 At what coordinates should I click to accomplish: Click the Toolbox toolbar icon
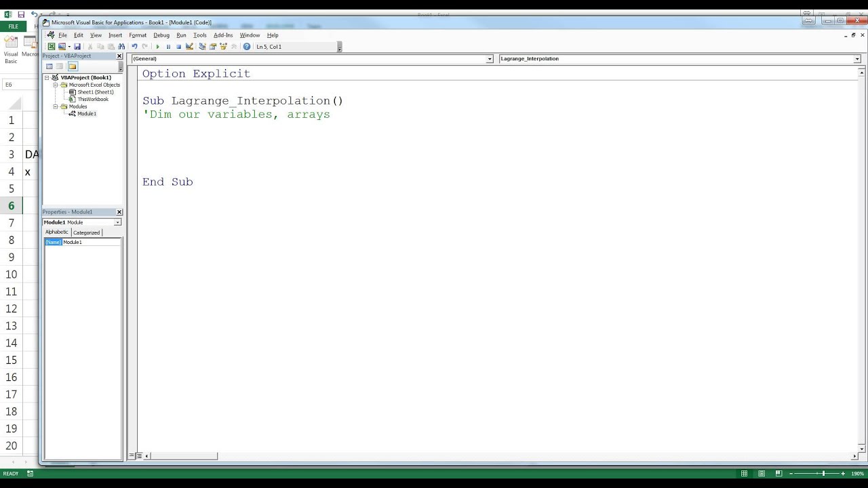tap(234, 47)
